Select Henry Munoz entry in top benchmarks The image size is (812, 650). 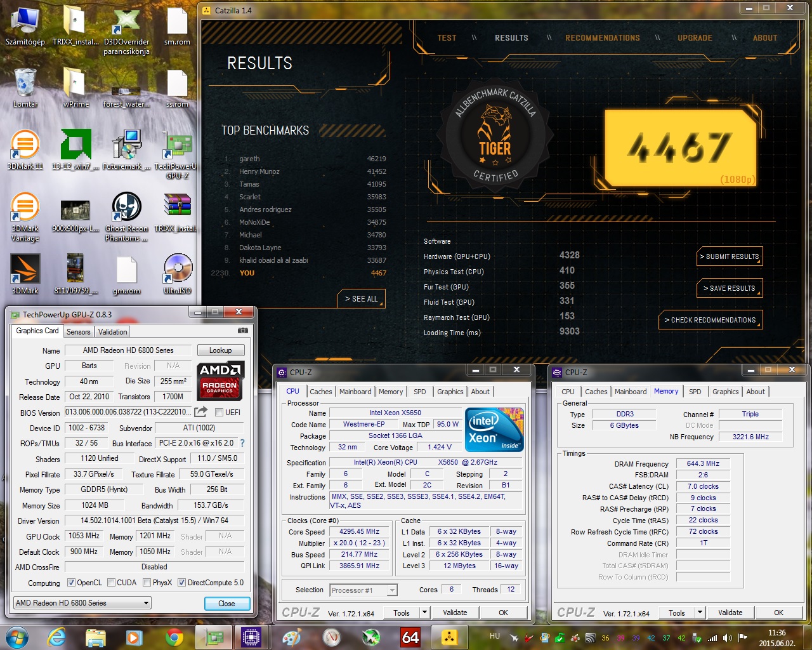[305, 171]
